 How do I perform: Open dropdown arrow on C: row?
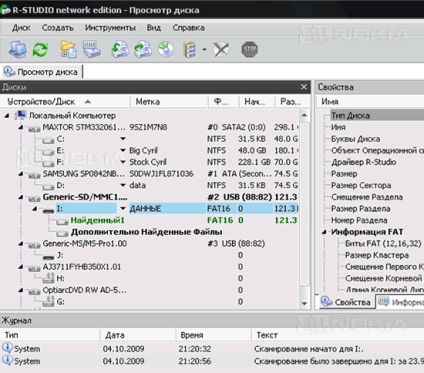123,139
